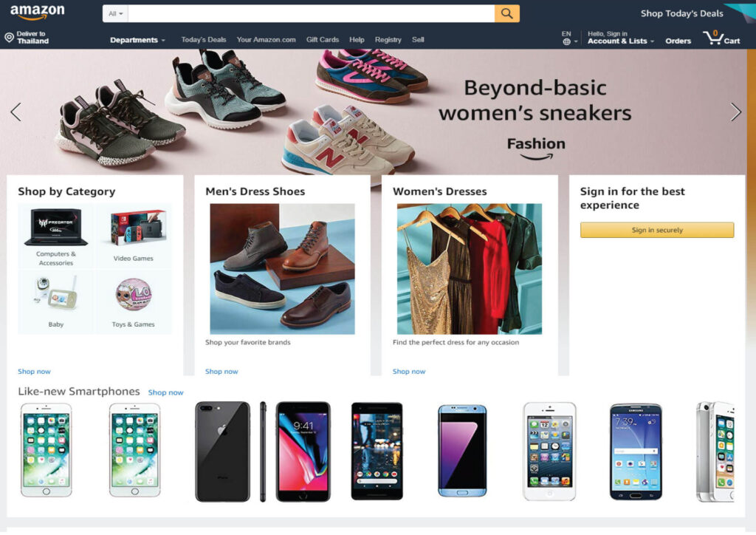The width and height of the screenshot is (756, 535).
Task: Go to previous banner slide arrow
Action: pyautogui.click(x=16, y=112)
